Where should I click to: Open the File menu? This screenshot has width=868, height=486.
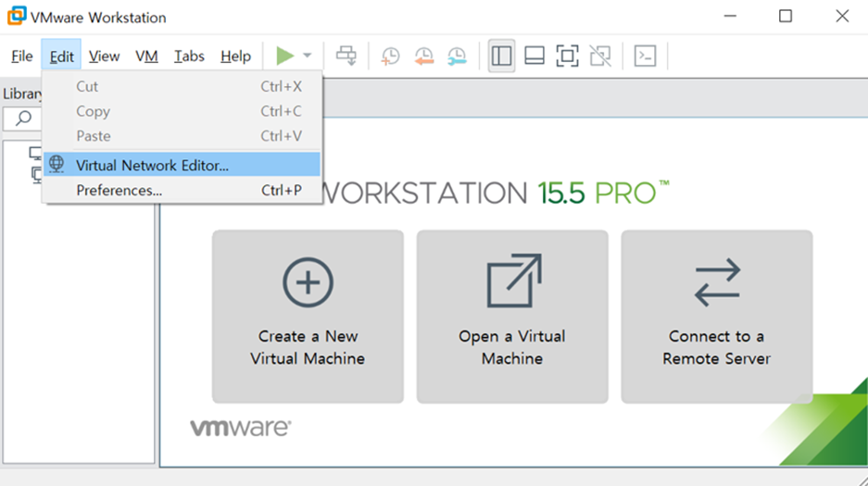[x=22, y=56]
